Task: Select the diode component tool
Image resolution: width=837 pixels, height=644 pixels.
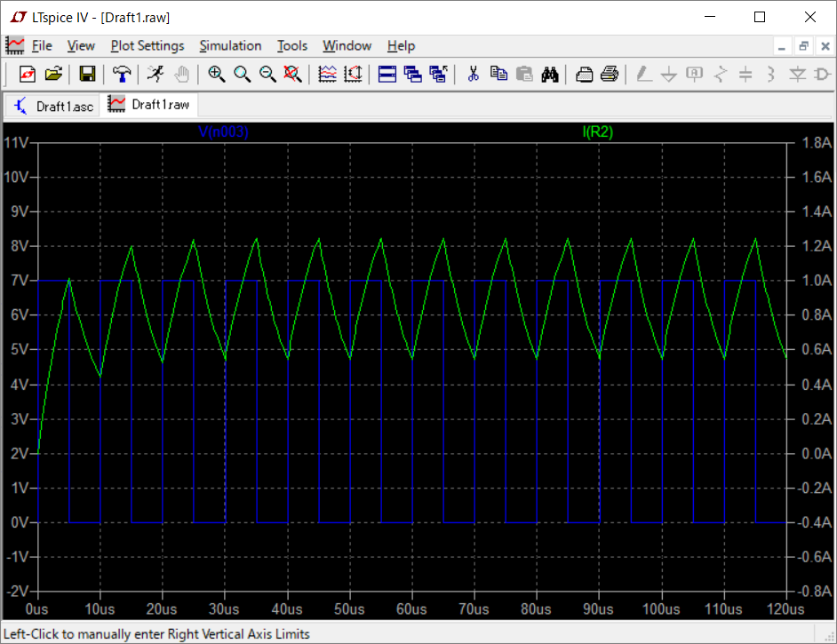Action: click(797, 74)
